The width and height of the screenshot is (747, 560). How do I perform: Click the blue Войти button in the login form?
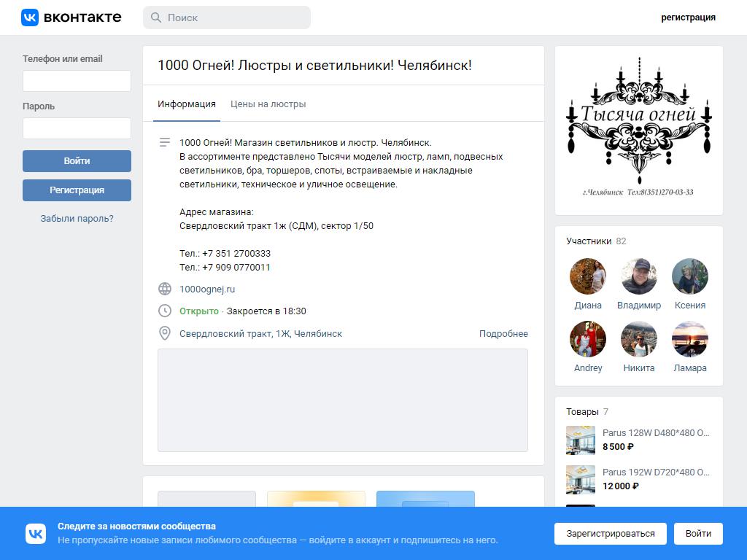(x=77, y=161)
